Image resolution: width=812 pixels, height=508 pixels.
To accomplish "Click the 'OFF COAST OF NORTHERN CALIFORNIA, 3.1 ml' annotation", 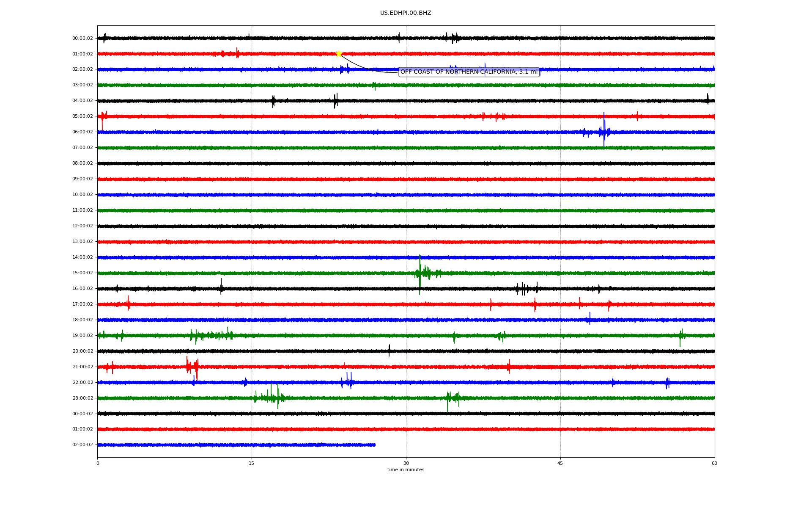I will pos(469,72).
